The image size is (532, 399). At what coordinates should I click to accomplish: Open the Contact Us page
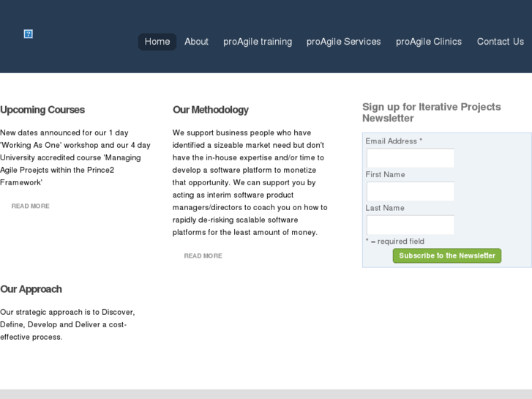(x=501, y=42)
